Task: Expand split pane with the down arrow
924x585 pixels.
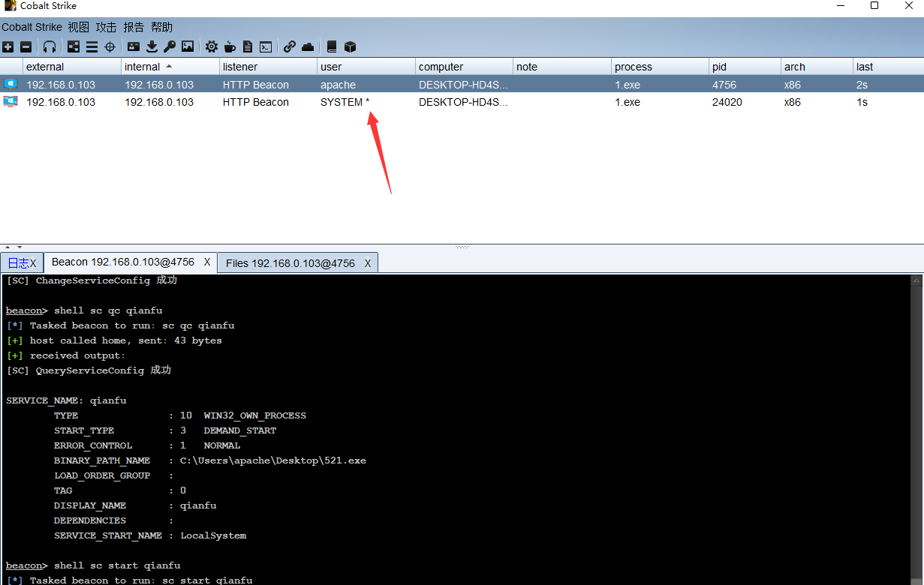Action: 19,247
